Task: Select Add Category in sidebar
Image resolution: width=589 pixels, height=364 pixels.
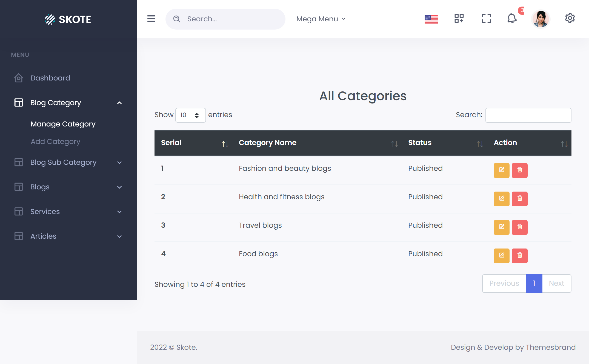Action: tap(55, 141)
